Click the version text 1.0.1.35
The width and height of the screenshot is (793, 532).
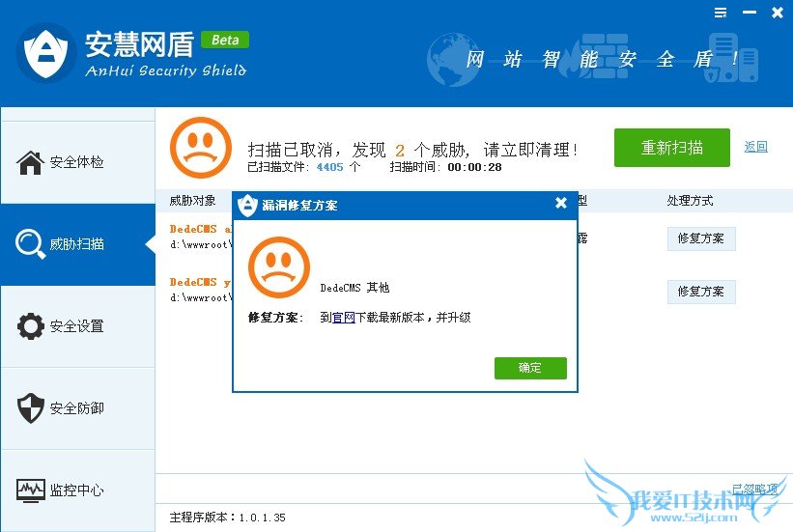click(262, 518)
